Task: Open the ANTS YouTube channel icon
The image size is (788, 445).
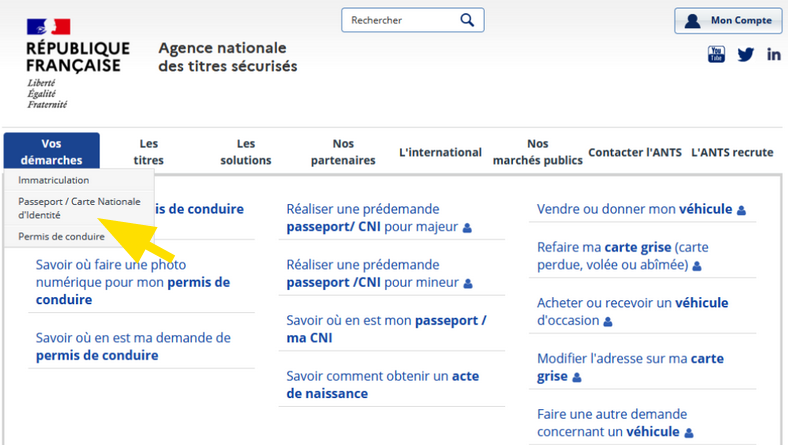Action: [x=716, y=54]
